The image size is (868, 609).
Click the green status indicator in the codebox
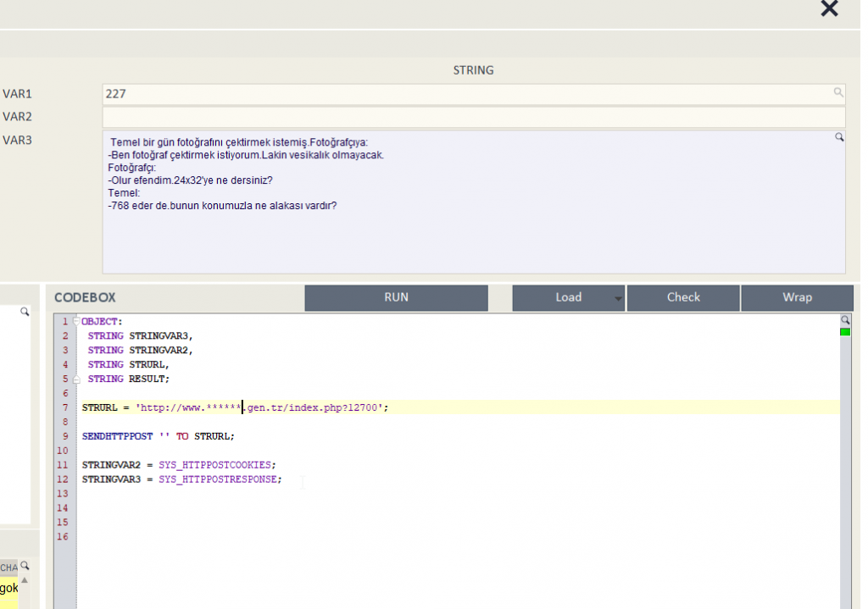tap(844, 332)
